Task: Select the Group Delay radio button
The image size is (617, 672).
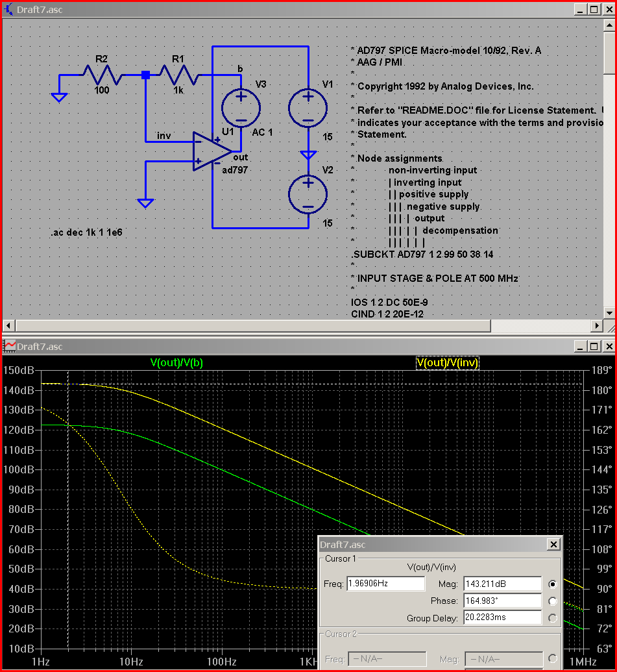Action: click(552, 618)
